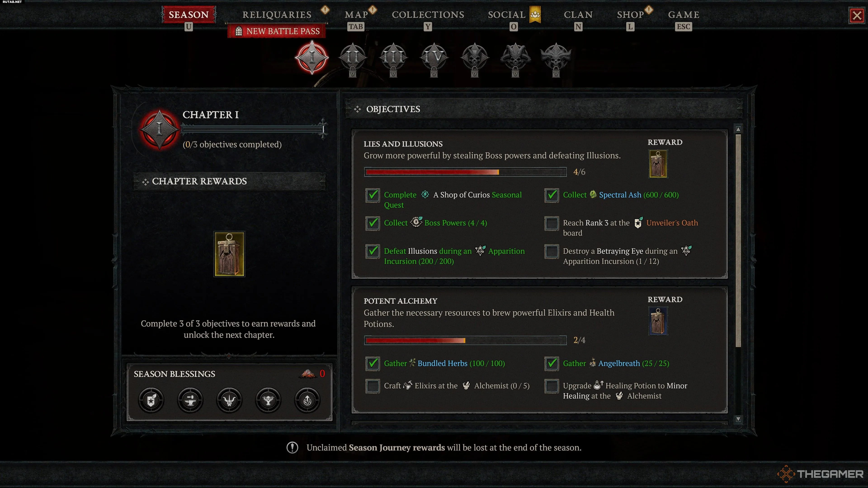Click the Lies and Illusions progress bar
The width and height of the screenshot is (868, 488).
(465, 172)
